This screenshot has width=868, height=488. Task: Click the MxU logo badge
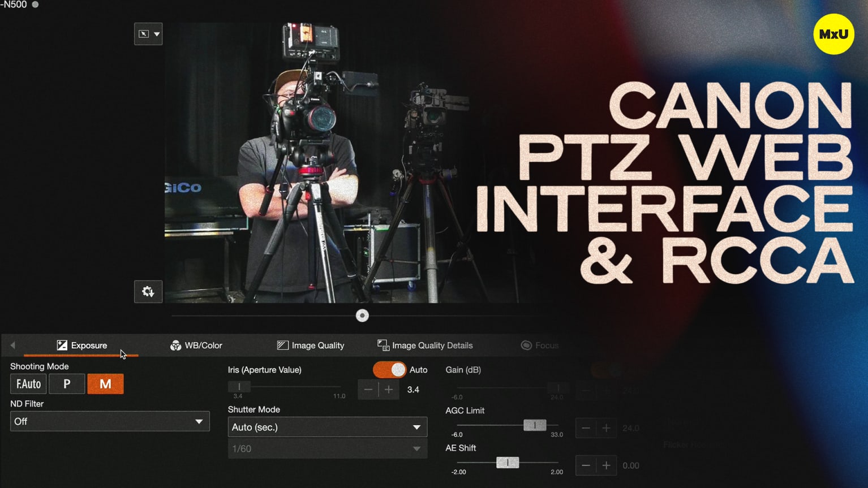(x=833, y=34)
